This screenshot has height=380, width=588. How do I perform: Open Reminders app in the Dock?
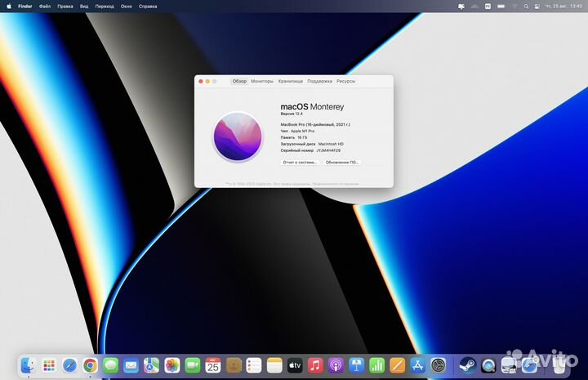[254, 365]
